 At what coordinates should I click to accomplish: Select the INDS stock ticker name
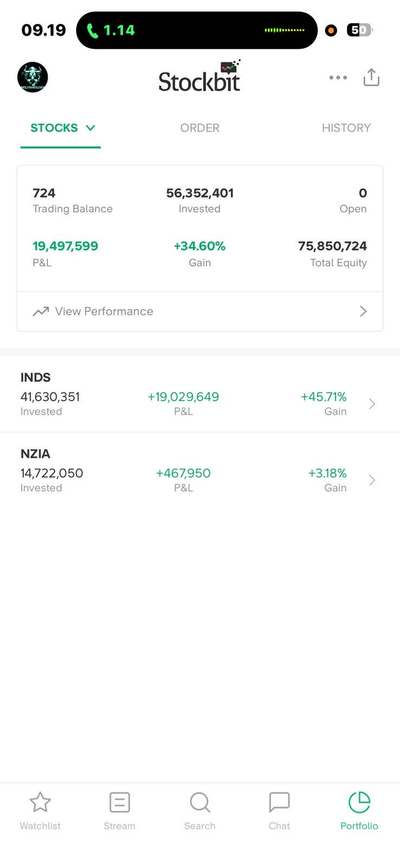coord(36,378)
